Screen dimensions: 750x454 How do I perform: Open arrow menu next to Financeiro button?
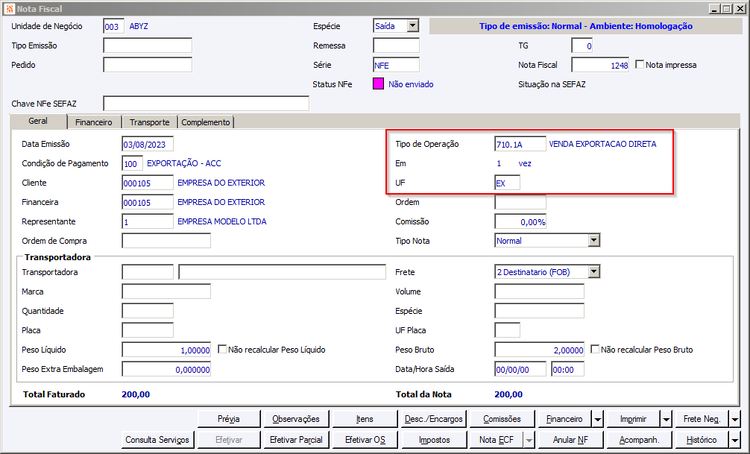pyautogui.click(x=598, y=419)
